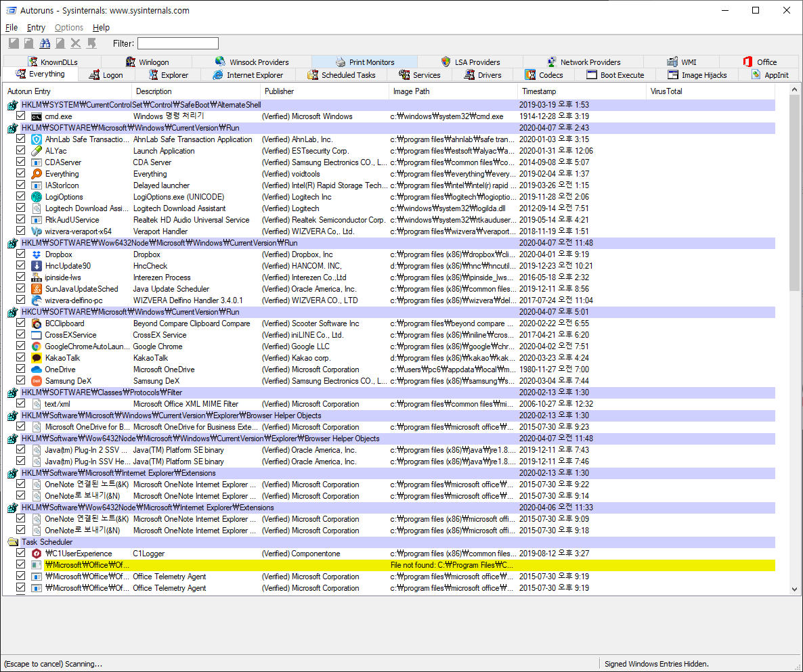The height and width of the screenshot is (672, 803).
Task: Click the CrossEXService entry icon
Action: [x=37, y=335]
